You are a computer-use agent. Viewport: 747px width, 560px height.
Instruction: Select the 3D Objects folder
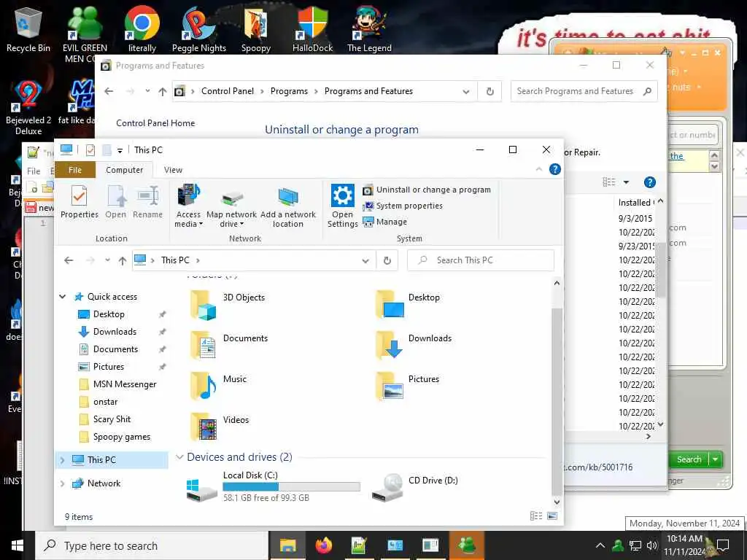pos(228,304)
